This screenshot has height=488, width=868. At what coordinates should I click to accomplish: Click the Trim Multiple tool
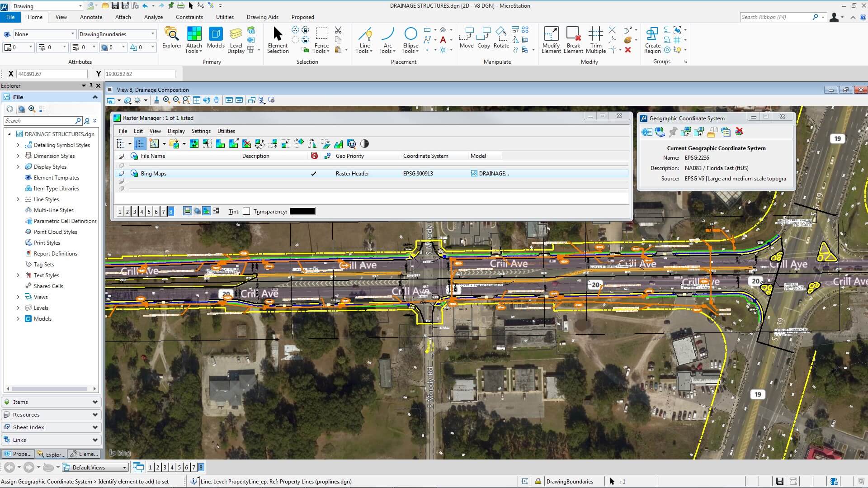point(596,40)
